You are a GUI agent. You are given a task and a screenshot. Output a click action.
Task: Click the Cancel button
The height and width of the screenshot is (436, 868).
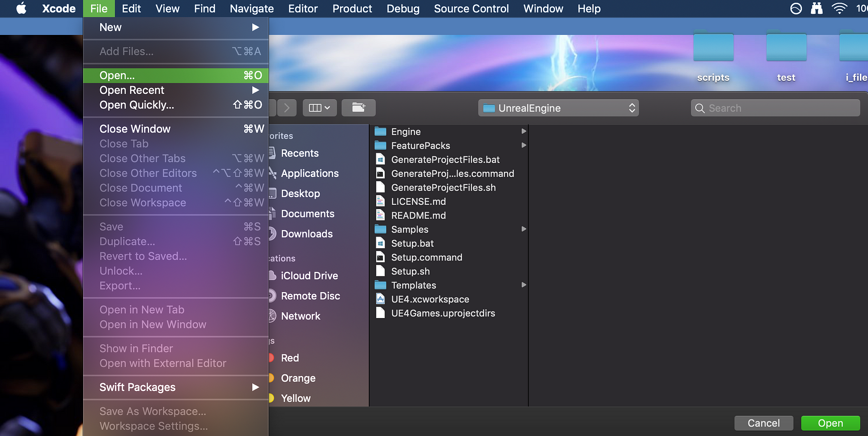point(764,423)
